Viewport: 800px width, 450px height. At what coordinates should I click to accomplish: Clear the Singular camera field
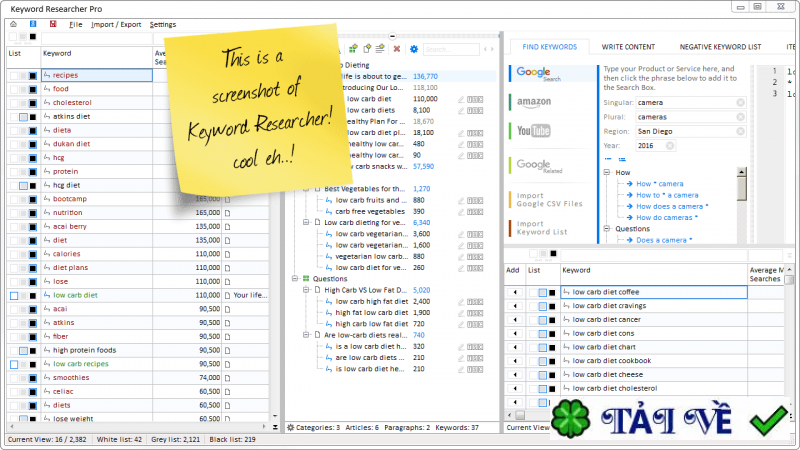click(740, 102)
